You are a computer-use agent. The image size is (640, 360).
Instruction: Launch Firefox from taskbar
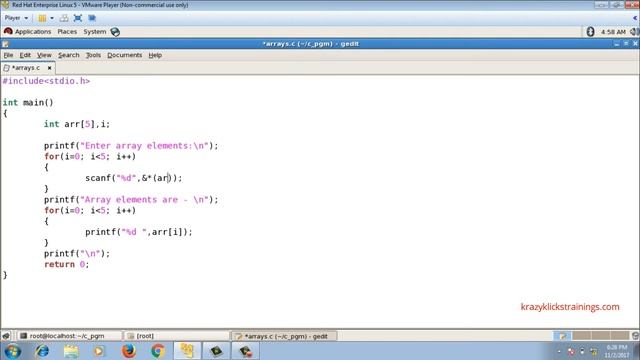coord(129,351)
